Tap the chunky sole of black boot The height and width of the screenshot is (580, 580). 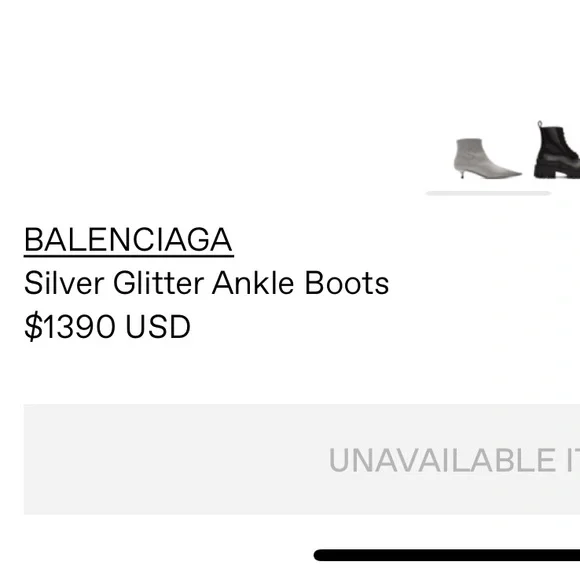(x=557, y=173)
